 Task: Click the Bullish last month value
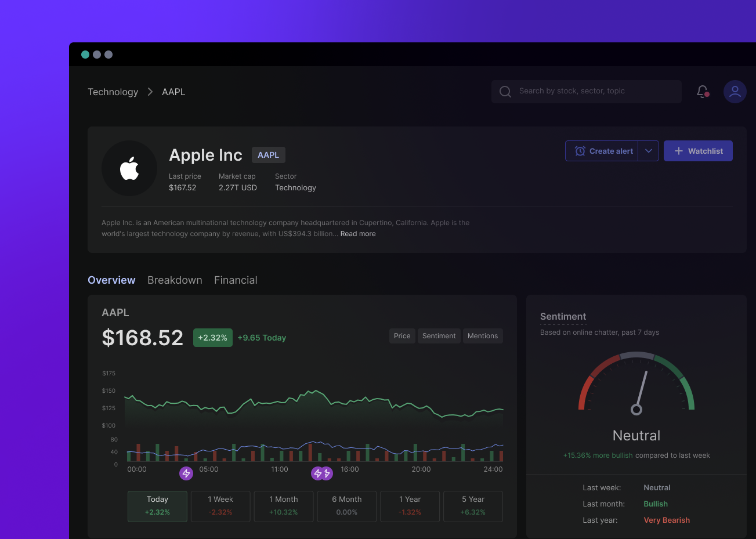click(656, 504)
